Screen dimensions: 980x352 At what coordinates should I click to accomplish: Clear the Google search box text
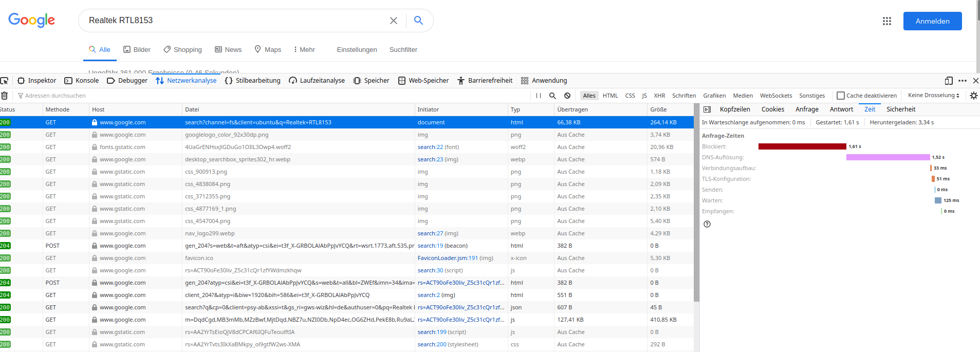click(x=394, y=21)
